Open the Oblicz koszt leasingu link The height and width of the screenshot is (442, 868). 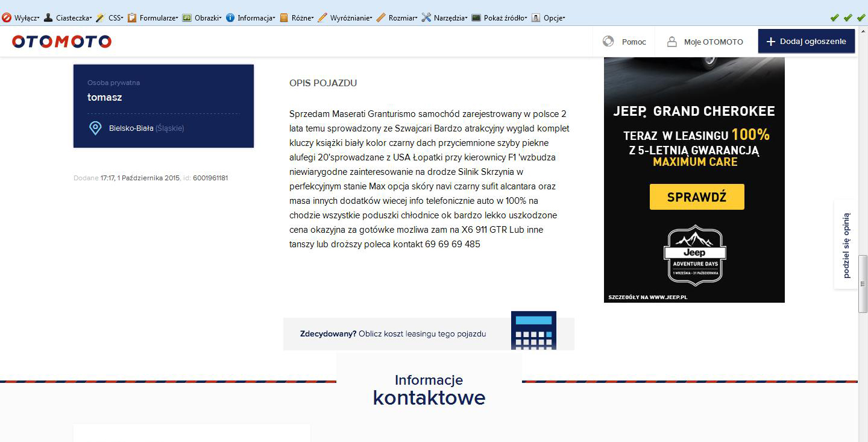point(421,333)
